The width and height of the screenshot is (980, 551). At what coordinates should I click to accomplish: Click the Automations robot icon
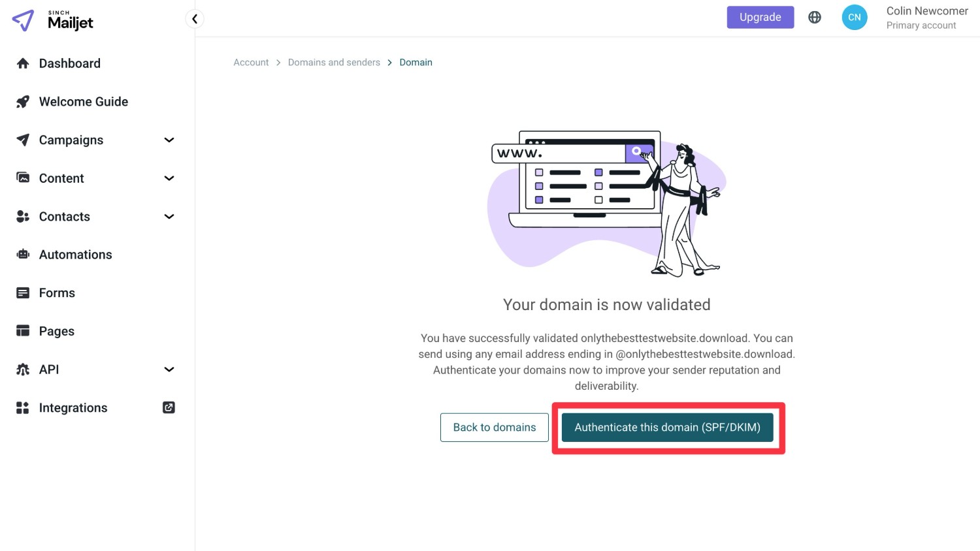(x=23, y=255)
